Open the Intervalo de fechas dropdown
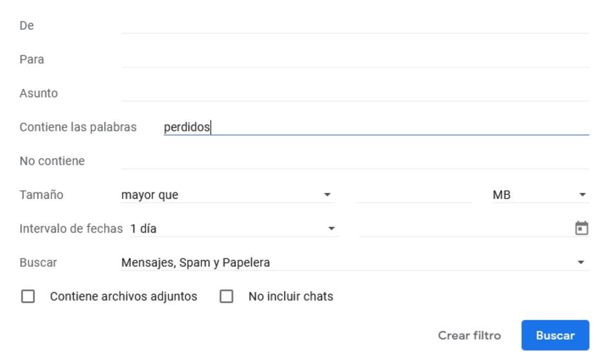The image size is (603, 364). coord(234,229)
